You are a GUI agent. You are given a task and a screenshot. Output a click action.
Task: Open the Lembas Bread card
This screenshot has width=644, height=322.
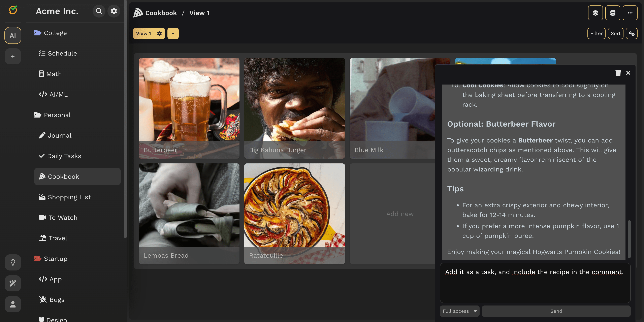pos(189,214)
